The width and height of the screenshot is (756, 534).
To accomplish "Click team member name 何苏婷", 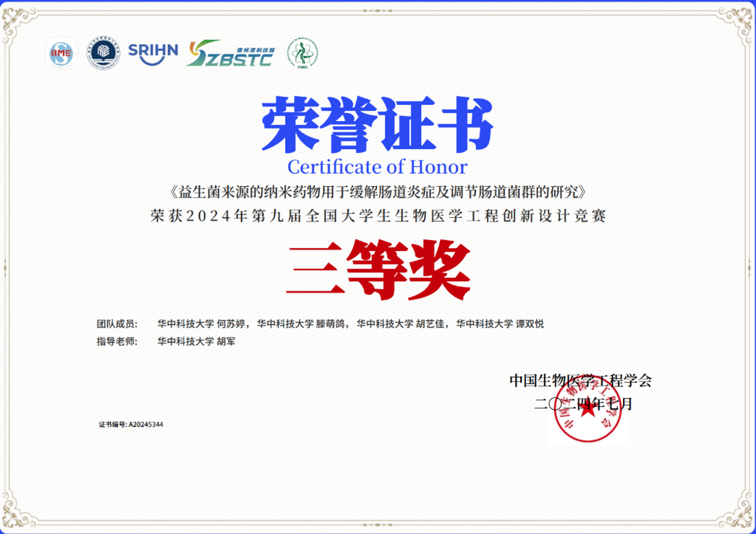I will pos(231,324).
